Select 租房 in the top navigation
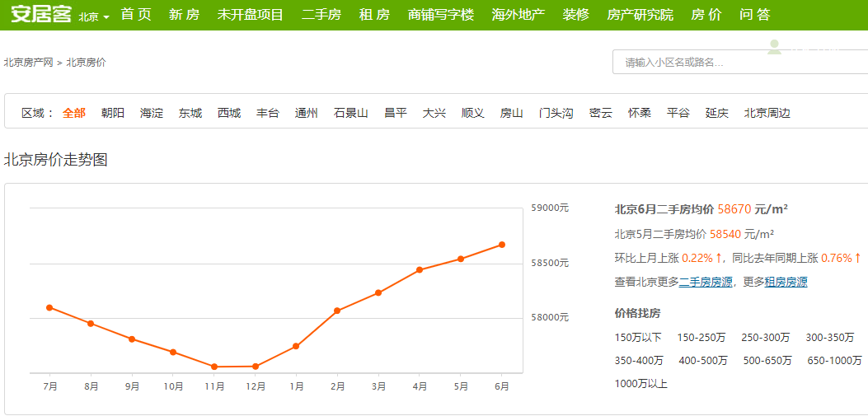Viewport: 868px width, 416px height. click(374, 15)
